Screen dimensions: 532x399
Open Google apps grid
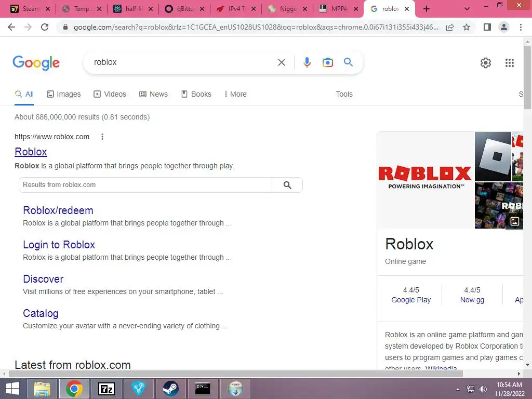(509, 63)
